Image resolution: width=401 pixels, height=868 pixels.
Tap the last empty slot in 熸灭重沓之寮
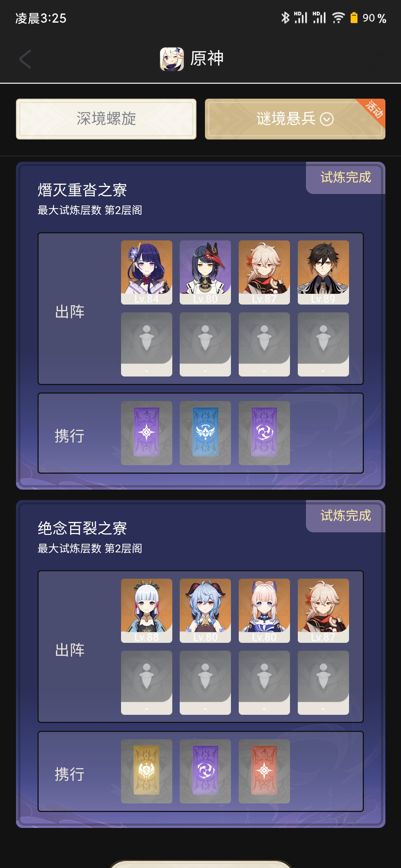pos(323,344)
